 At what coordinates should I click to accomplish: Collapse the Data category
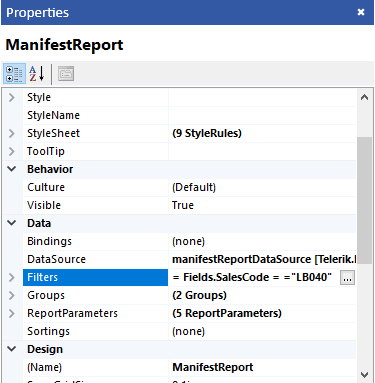[12, 223]
